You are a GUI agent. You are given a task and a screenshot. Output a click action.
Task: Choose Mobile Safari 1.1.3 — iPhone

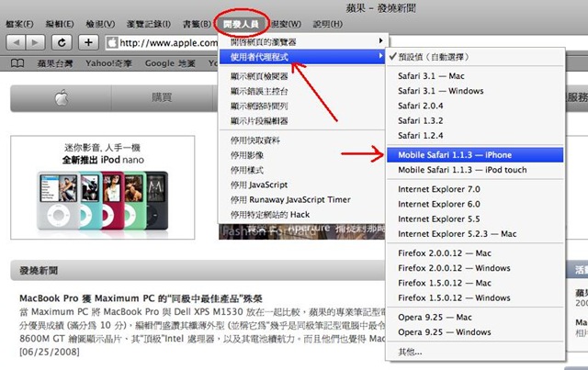(475, 155)
